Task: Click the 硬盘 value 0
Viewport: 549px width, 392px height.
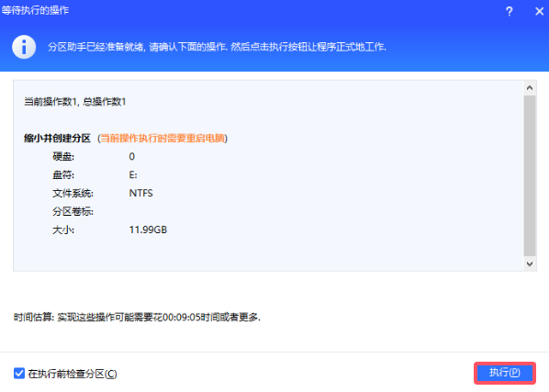Action: tap(131, 156)
